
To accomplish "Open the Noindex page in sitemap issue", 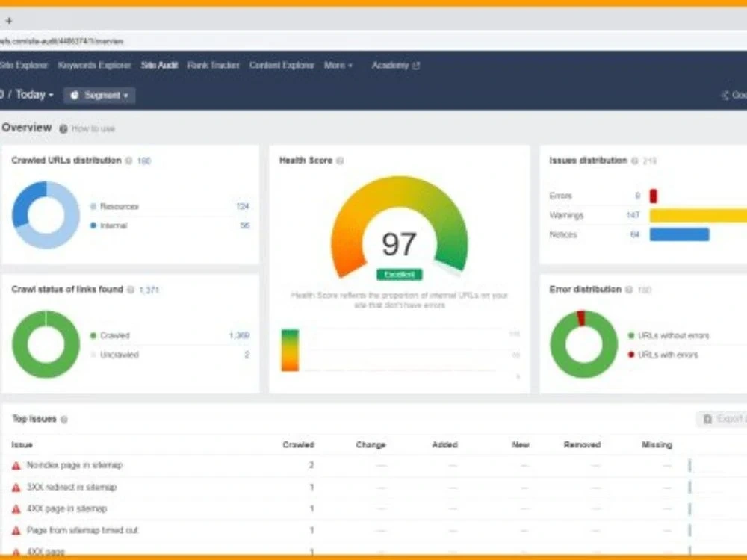I will coord(74,464).
